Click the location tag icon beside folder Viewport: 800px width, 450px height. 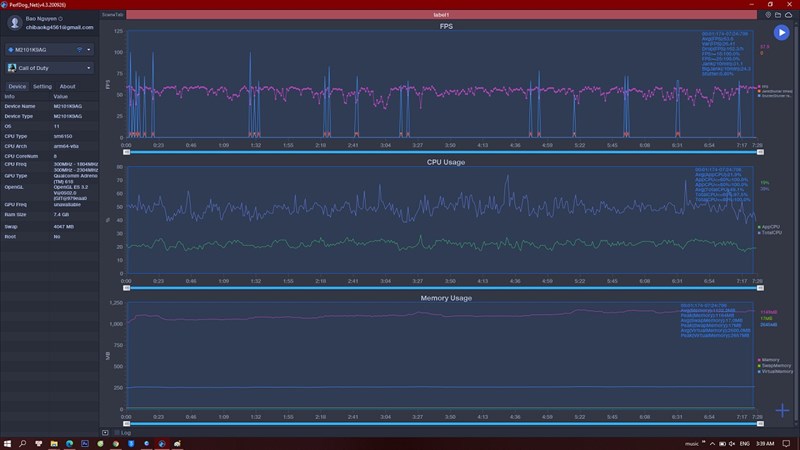pos(768,15)
